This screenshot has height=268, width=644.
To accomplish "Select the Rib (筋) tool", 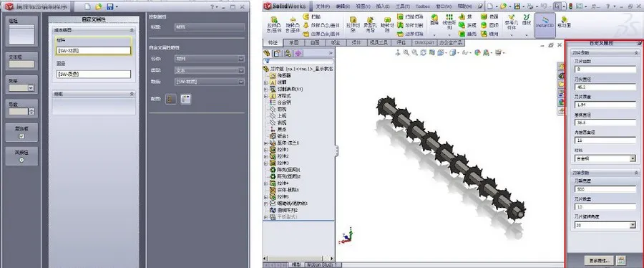I will tap(465, 17).
